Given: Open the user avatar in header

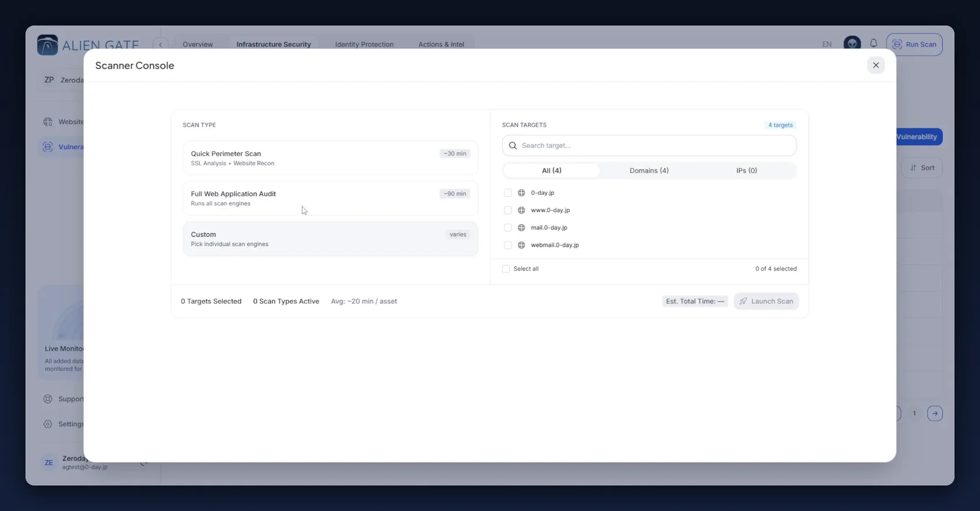Looking at the screenshot, I should [x=852, y=44].
